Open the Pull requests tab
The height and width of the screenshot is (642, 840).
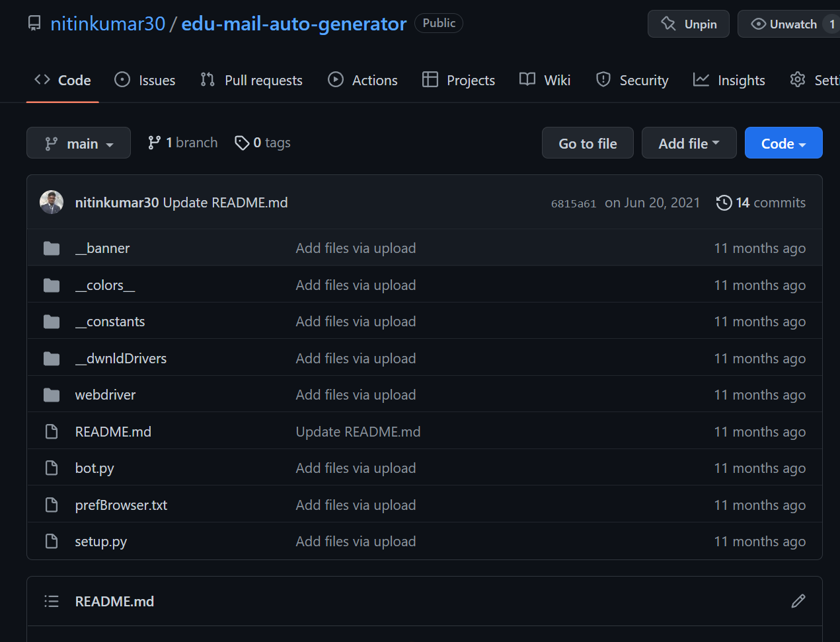pyautogui.click(x=252, y=80)
